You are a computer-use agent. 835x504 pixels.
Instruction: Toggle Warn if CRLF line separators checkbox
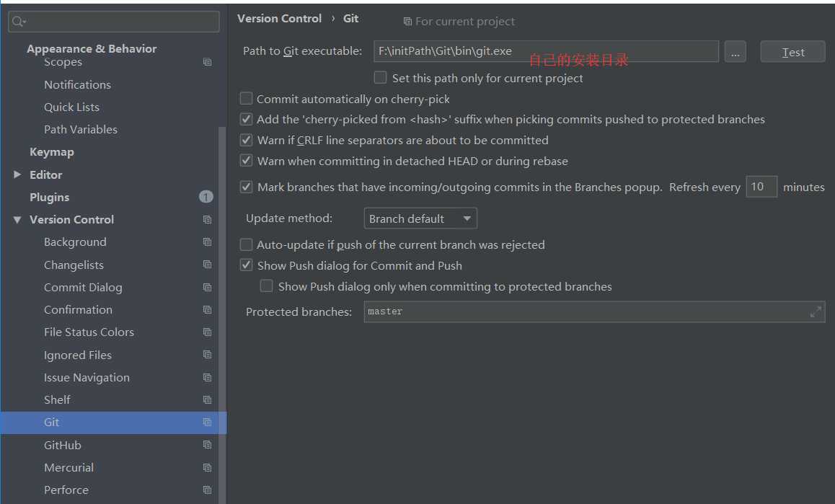tap(246, 140)
